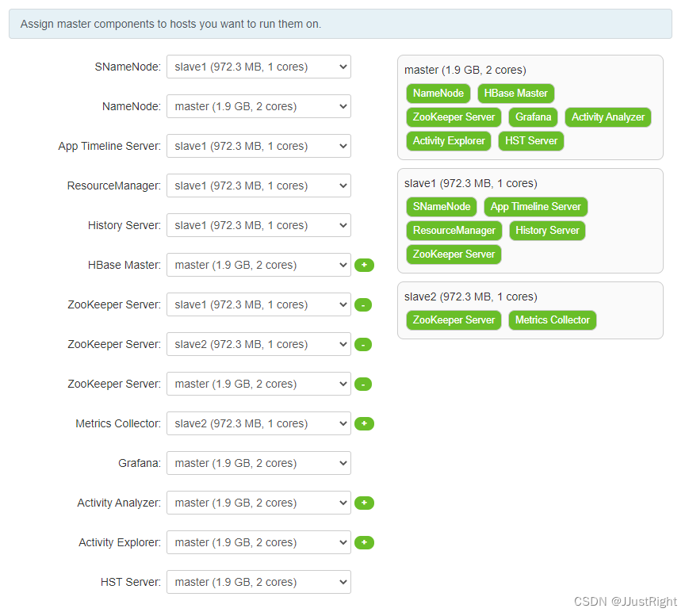Open the Metrics Collector host dropdown
This screenshot has height=616, width=689.
pos(258,423)
